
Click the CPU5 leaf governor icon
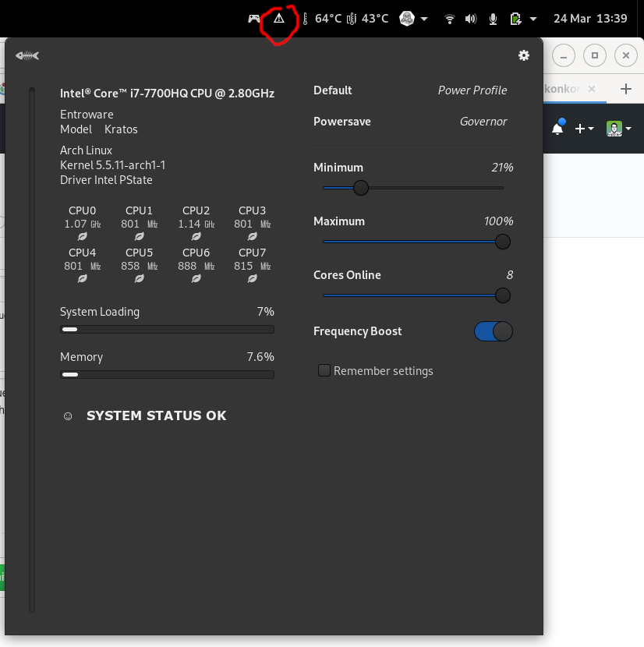(x=139, y=278)
